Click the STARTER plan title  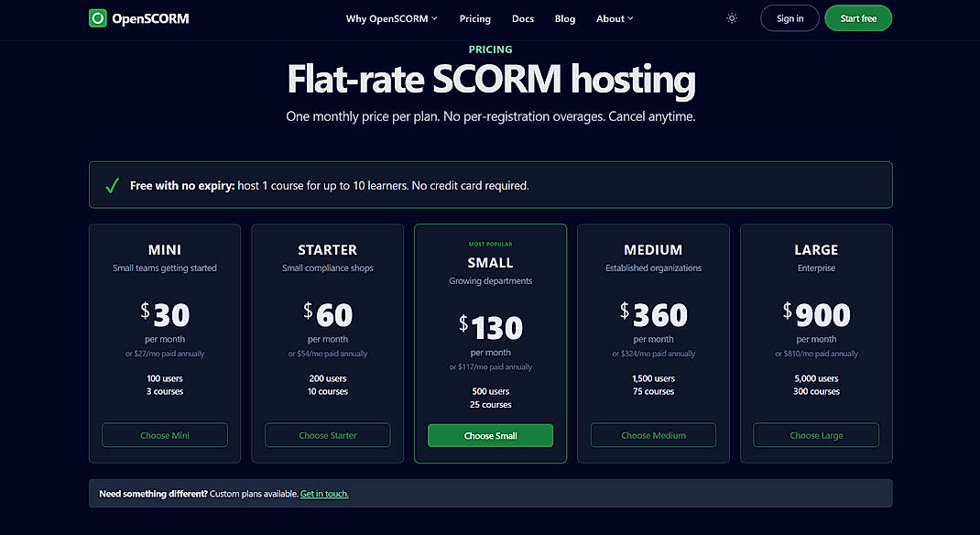pyautogui.click(x=328, y=250)
